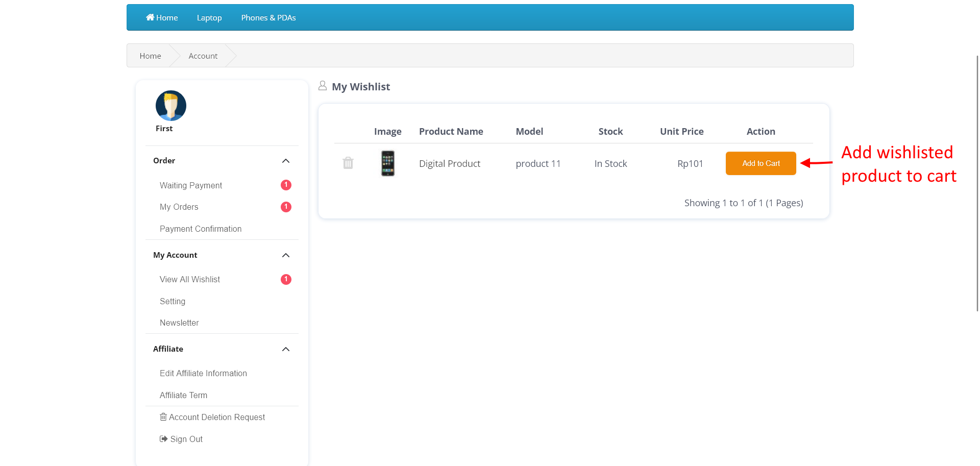The width and height of the screenshot is (980, 466).
Task: Open the Payment Confirmation page
Action: [201, 229]
